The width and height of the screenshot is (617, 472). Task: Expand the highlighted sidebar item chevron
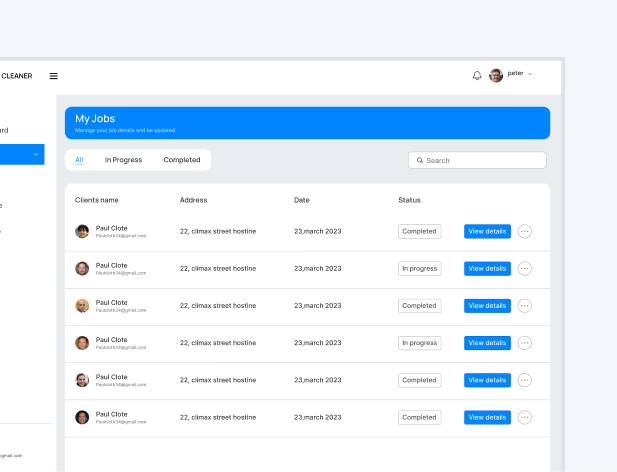click(x=36, y=154)
